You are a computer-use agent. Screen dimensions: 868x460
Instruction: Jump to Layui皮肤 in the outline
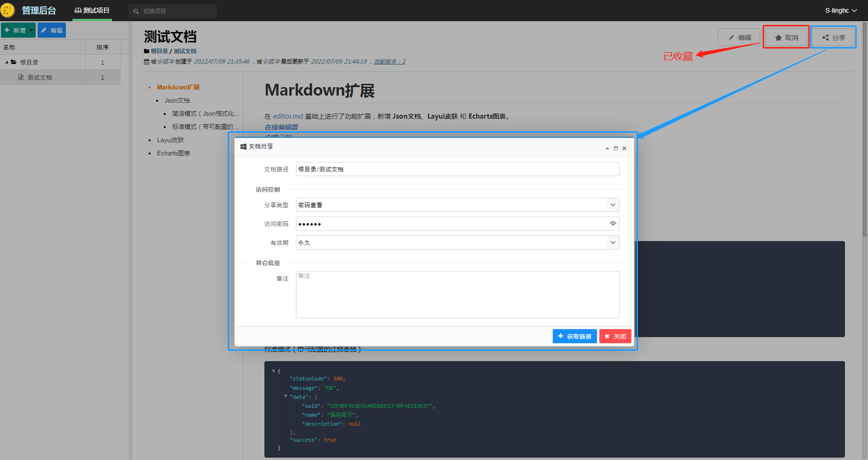click(170, 140)
